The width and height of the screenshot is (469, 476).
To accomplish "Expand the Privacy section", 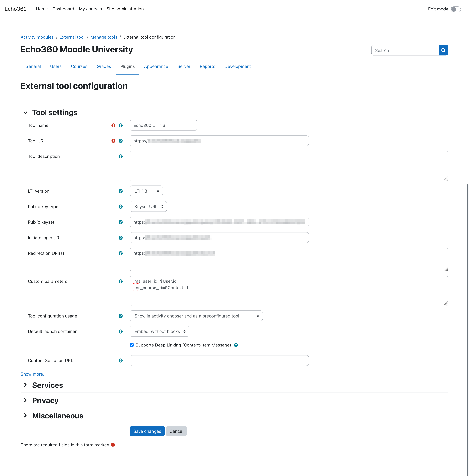I will (25, 400).
